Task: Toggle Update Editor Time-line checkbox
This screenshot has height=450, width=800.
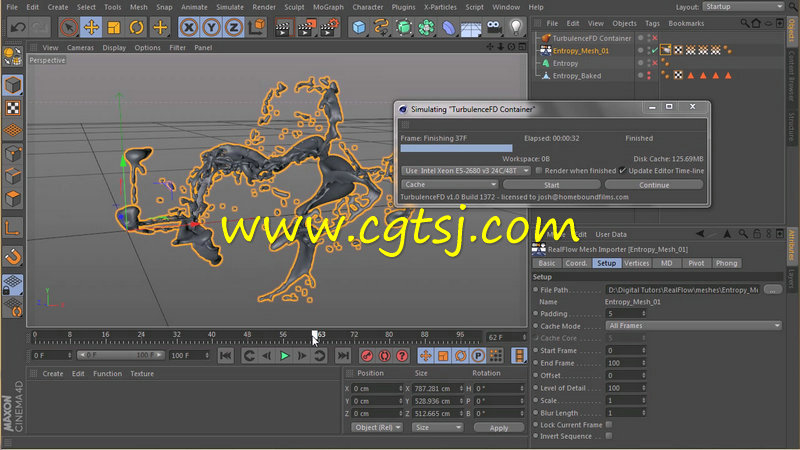Action: (622, 170)
